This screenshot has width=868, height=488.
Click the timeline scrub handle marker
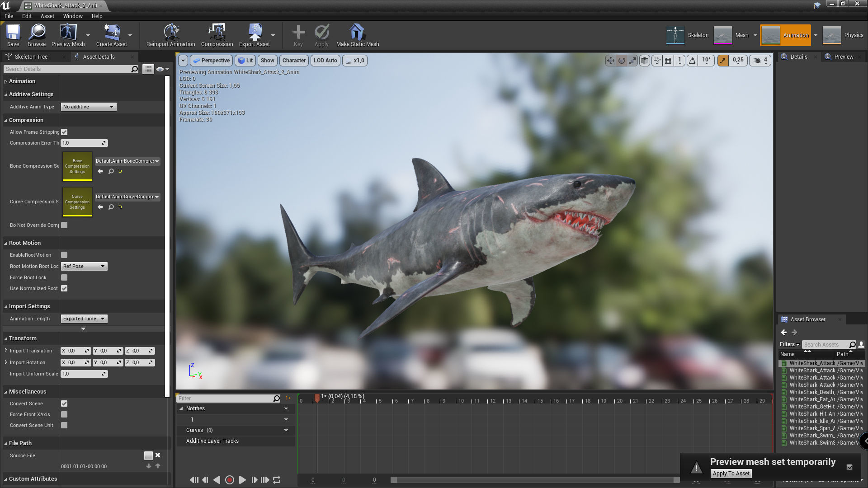pos(317,398)
